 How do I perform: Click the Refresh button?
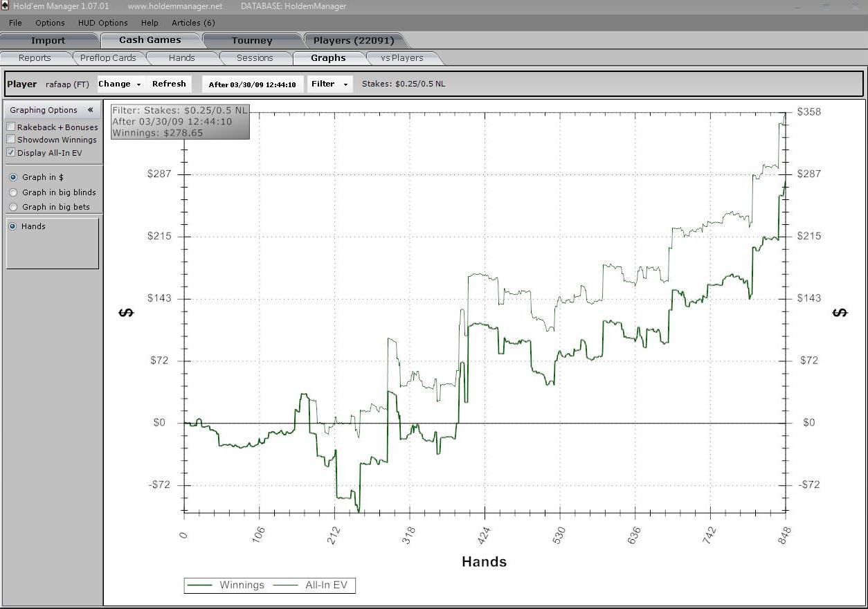pos(169,84)
